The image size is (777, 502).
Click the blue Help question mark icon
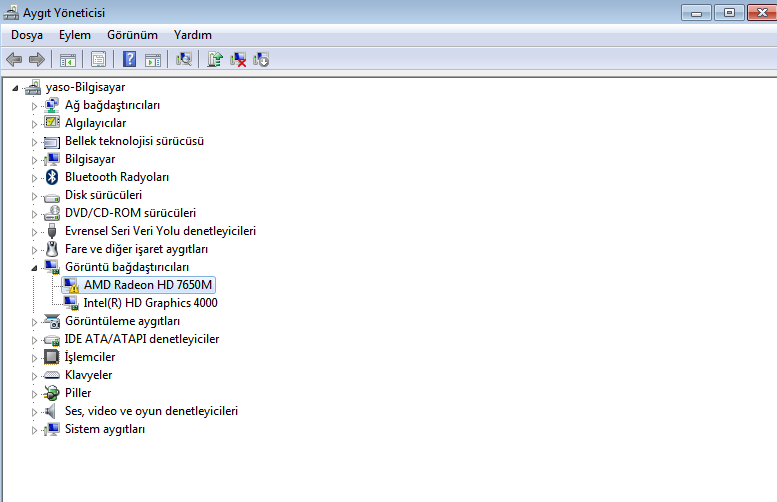129,59
